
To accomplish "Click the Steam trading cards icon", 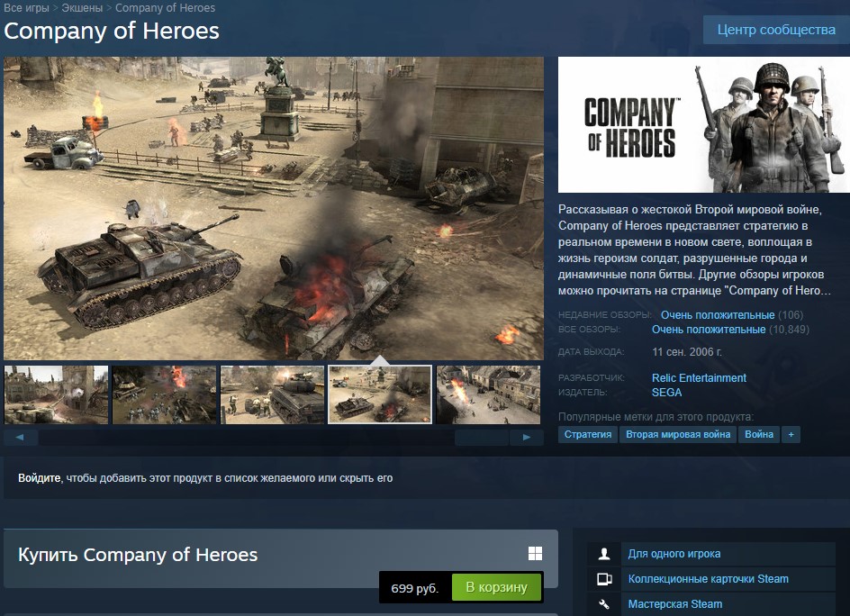I will pos(604,578).
